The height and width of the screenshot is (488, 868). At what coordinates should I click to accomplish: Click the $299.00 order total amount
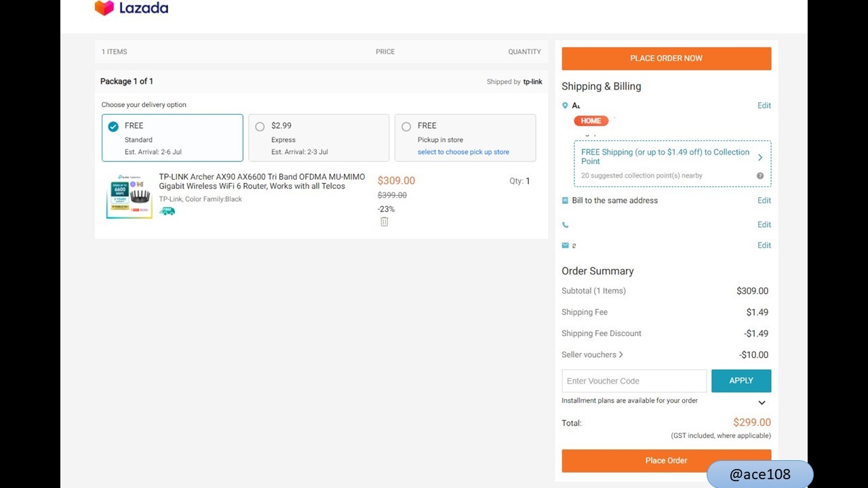point(752,422)
